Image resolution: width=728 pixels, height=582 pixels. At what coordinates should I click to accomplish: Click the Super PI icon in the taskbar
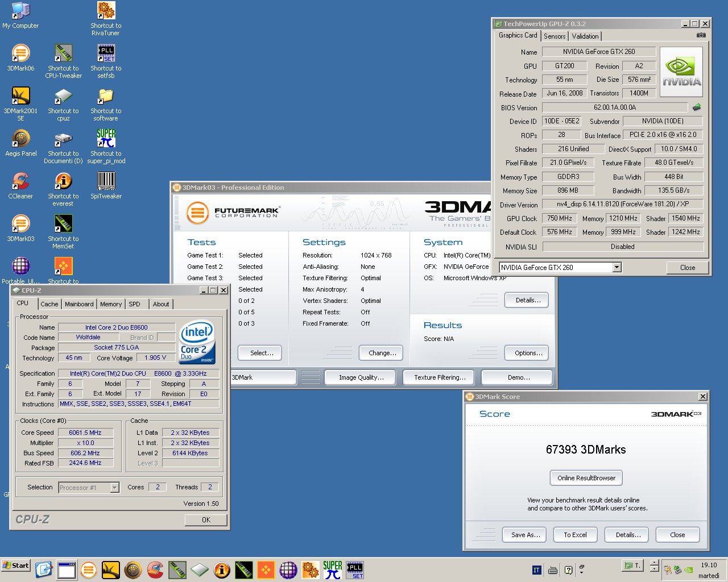(x=333, y=569)
